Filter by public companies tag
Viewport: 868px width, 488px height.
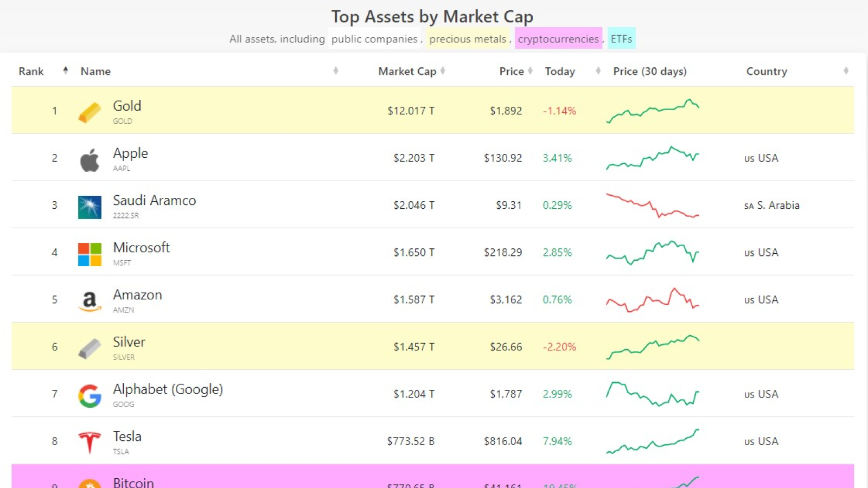[374, 38]
